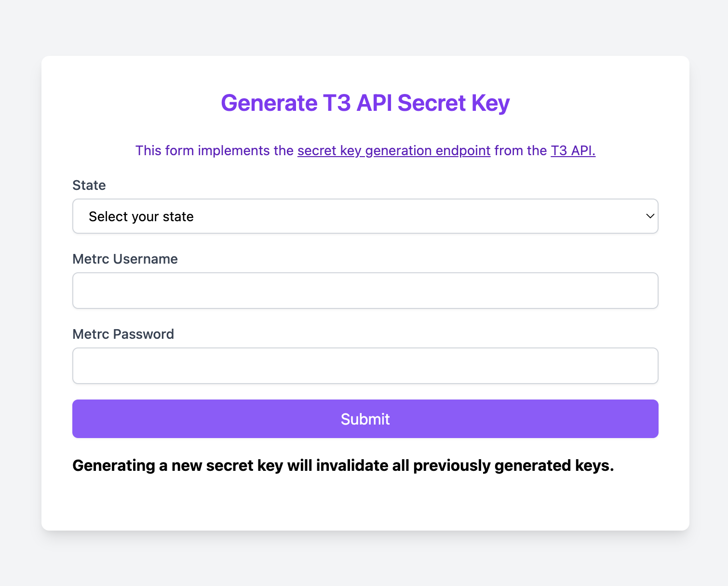
Task: Open the secret key generation endpoint link
Action: click(x=393, y=151)
